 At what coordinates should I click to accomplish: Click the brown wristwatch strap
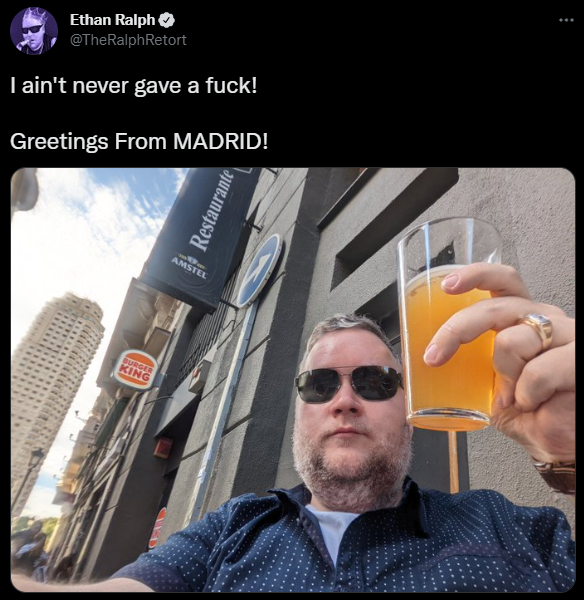pyautogui.click(x=555, y=476)
